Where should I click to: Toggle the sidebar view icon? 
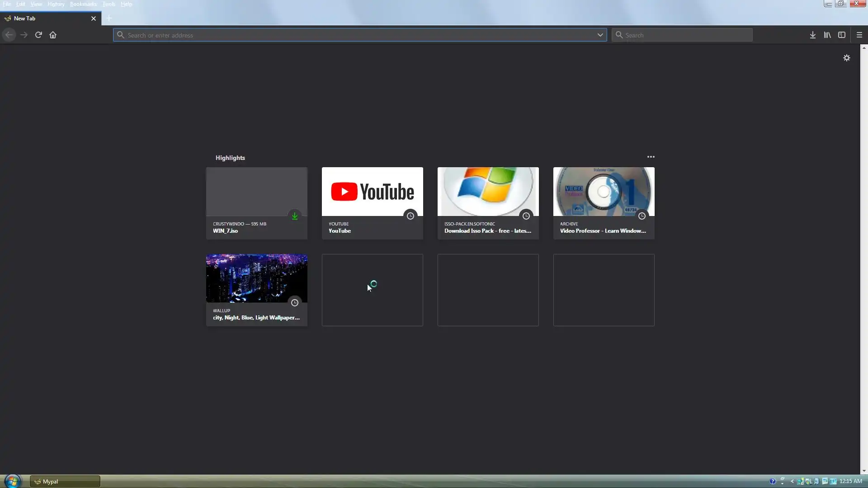[x=841, y=35]
